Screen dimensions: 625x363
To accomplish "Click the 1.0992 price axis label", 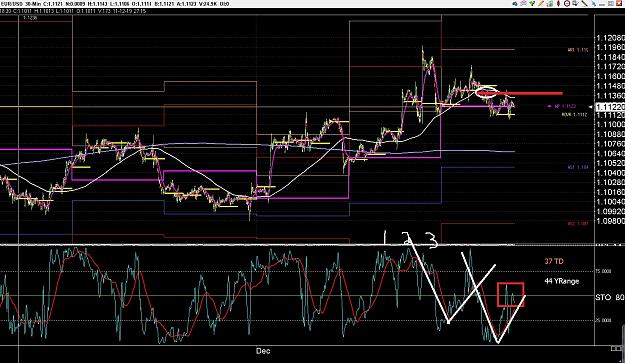I will point(610,212).
